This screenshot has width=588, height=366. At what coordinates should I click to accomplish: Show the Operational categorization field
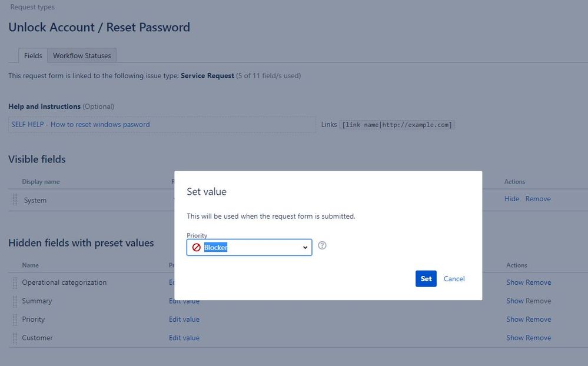pos(514,282)
